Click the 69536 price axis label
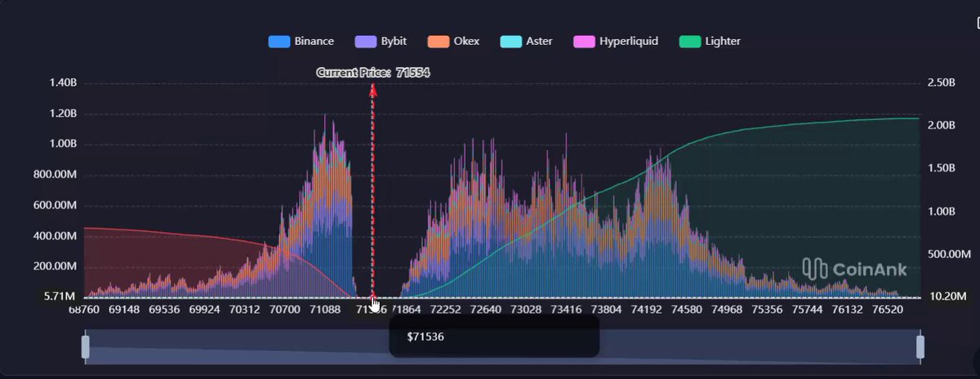Screen dimensions: 980x379 165,310
